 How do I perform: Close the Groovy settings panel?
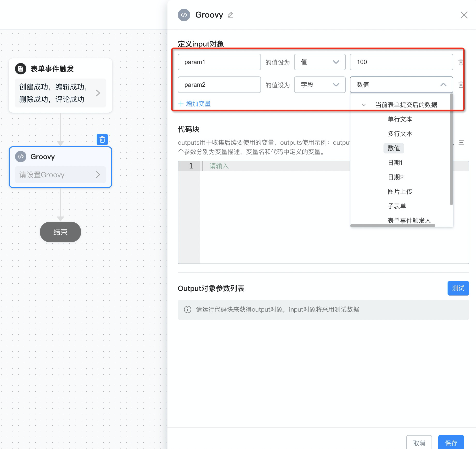(x=464, y=15)
